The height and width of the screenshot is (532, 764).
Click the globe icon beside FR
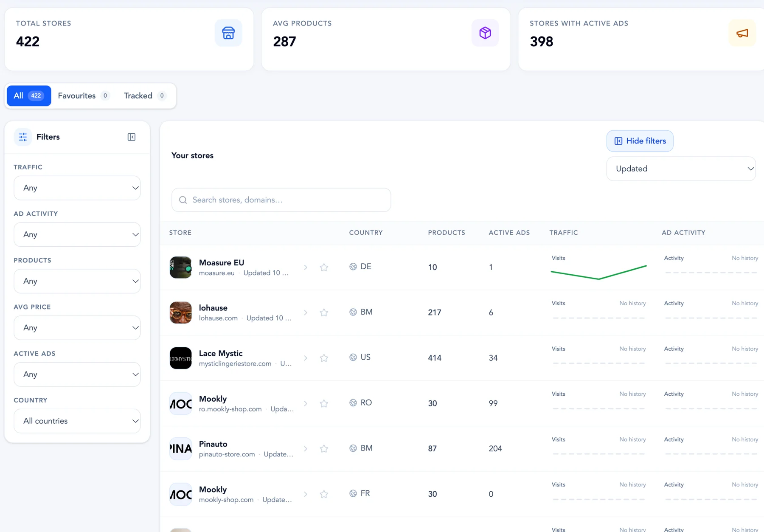[x=353, y=493]
